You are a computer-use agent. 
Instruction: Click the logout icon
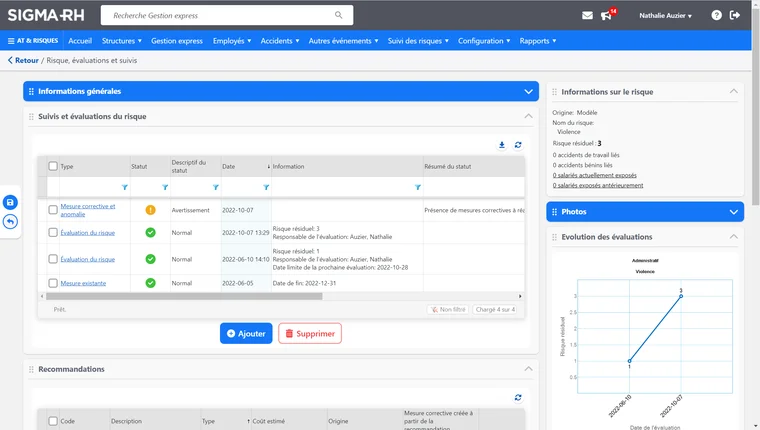735,16
